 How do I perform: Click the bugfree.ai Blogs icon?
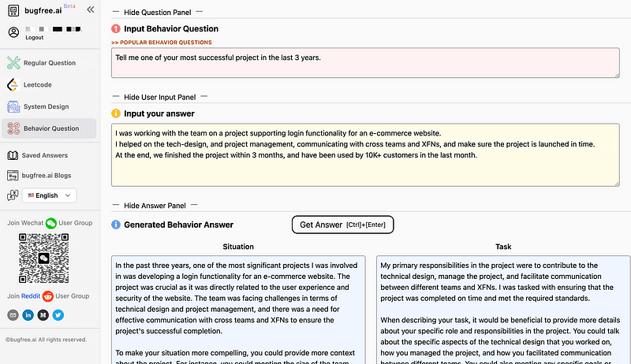pos(13,176)
